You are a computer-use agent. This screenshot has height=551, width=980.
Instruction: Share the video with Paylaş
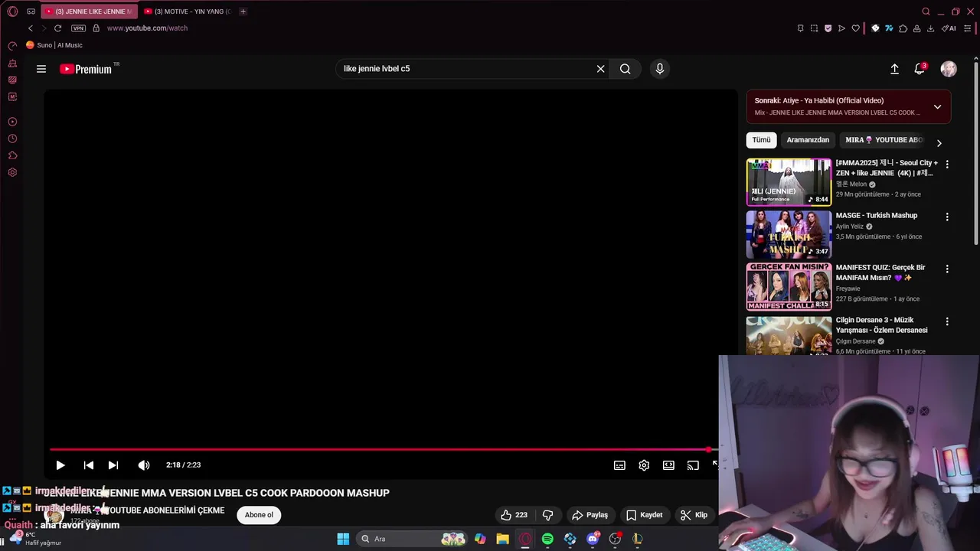coord(590,515)
